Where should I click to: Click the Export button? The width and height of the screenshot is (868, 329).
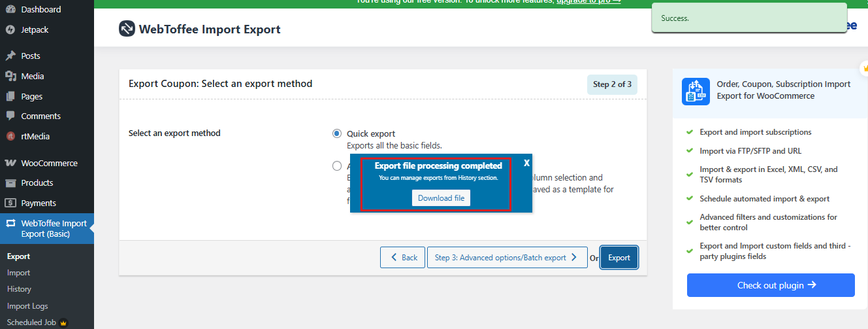point(619,257)
